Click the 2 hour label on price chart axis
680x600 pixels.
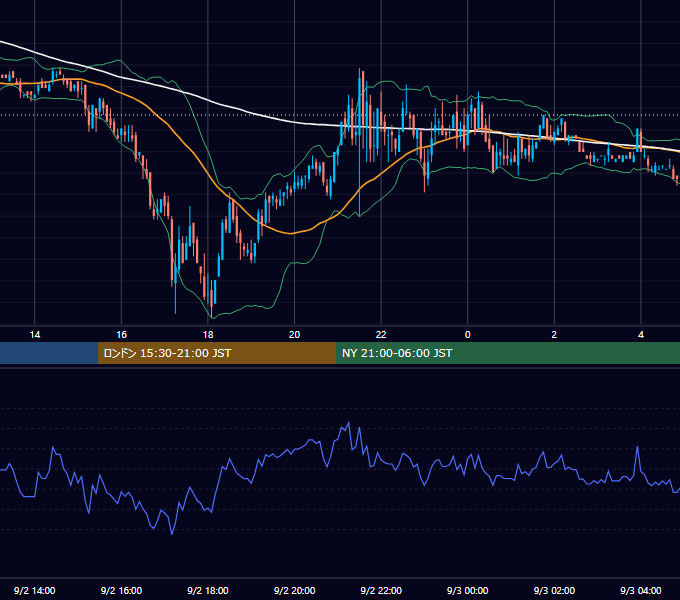(x=554, y=335)
